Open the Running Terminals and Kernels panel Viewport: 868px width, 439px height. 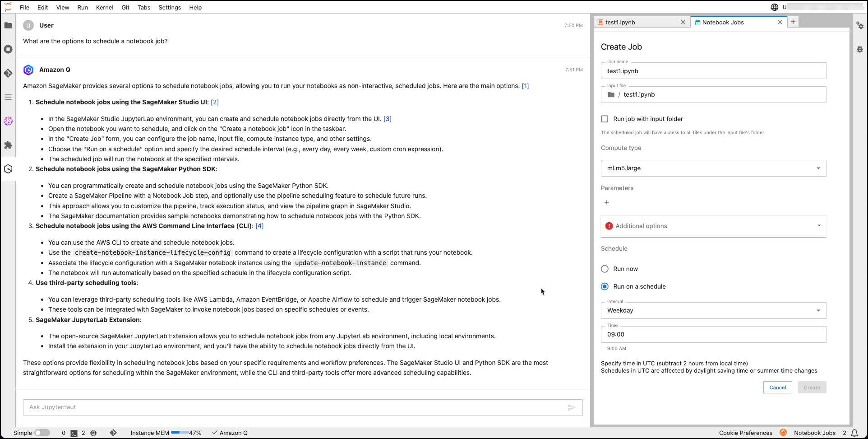pos(8,49)
